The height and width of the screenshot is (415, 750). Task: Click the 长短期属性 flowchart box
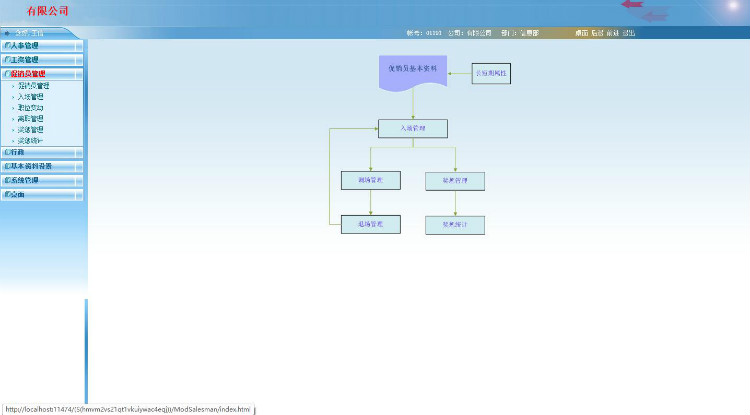(x=491, y=73)
